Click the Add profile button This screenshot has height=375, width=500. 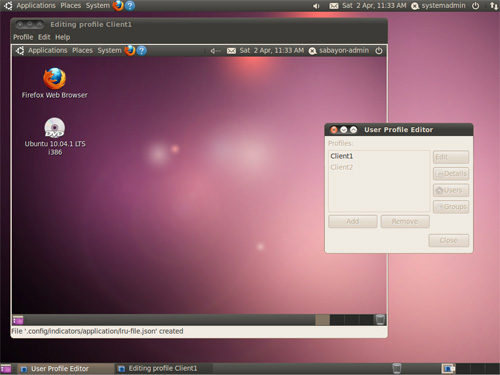pos(353,221)
